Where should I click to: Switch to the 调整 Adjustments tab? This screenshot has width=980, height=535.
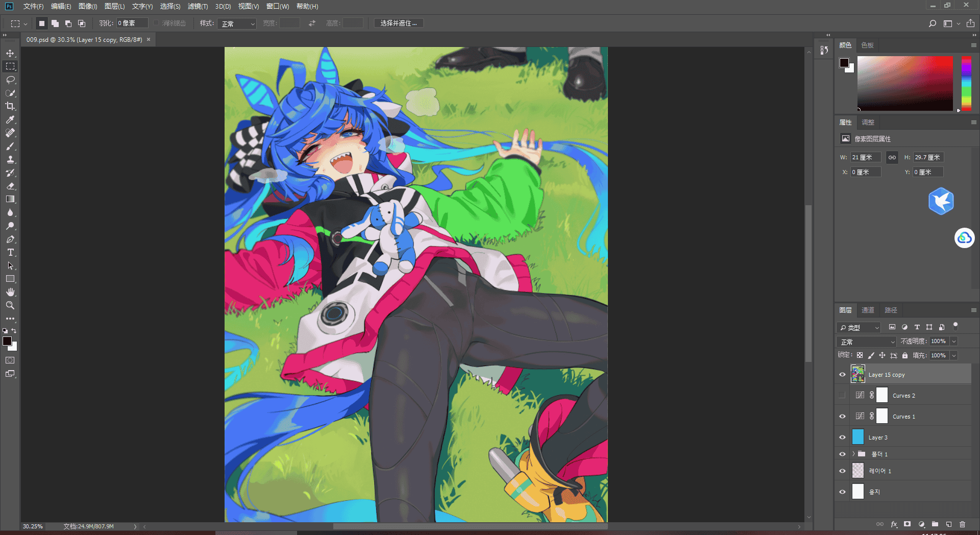point(868,122)
